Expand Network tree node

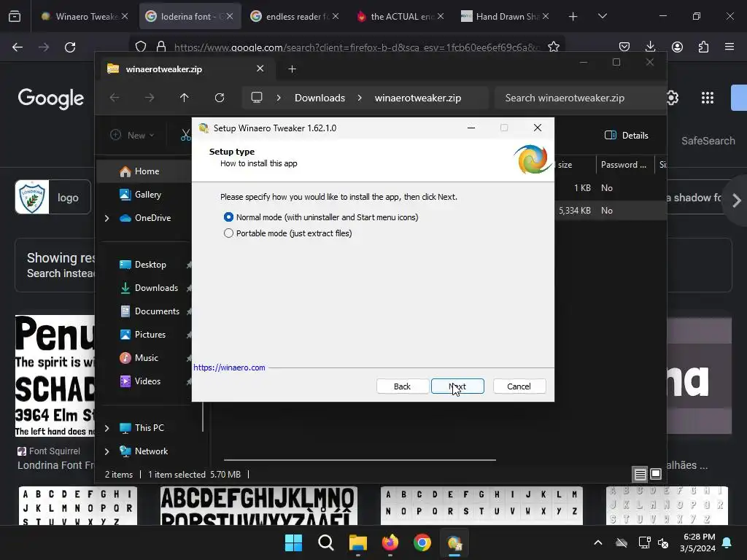107,451
